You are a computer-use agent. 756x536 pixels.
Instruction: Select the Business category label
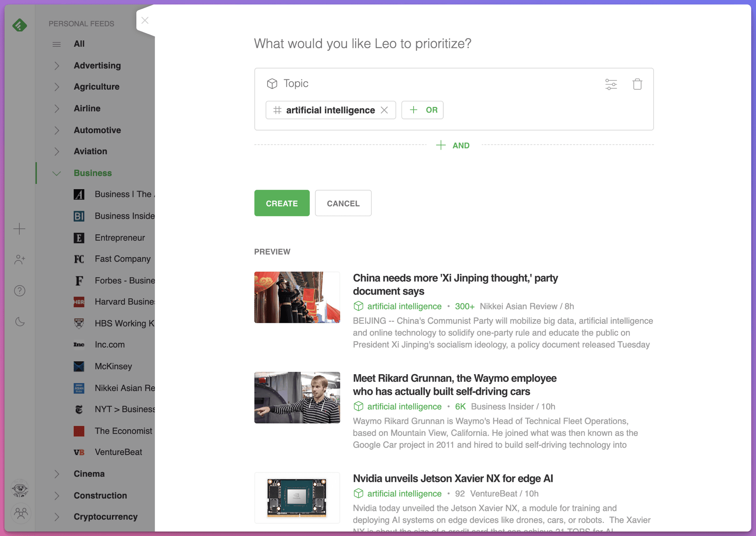pos(93,173)
